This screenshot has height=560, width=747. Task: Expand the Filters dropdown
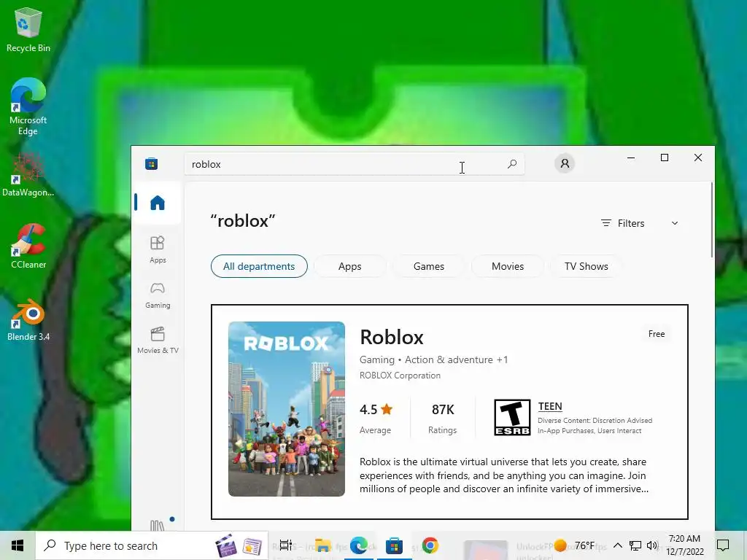tap(639, 223)
